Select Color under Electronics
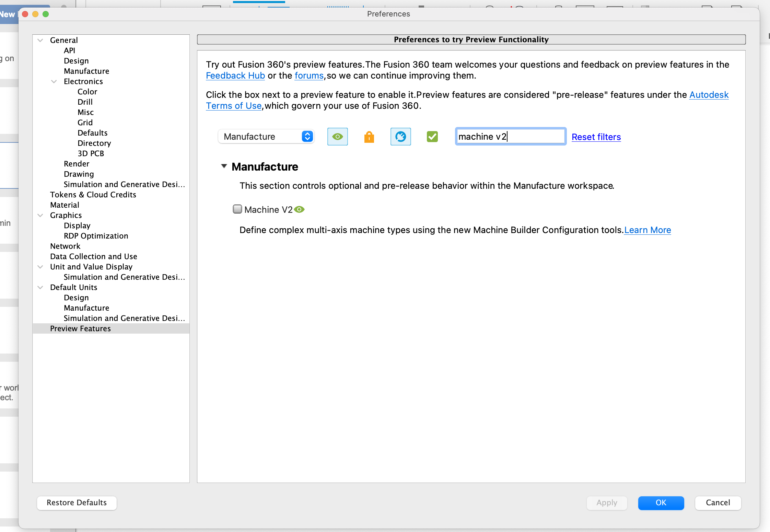Viewport: 770px width, 532px height. pyautogui.click(x=87, y=92)
